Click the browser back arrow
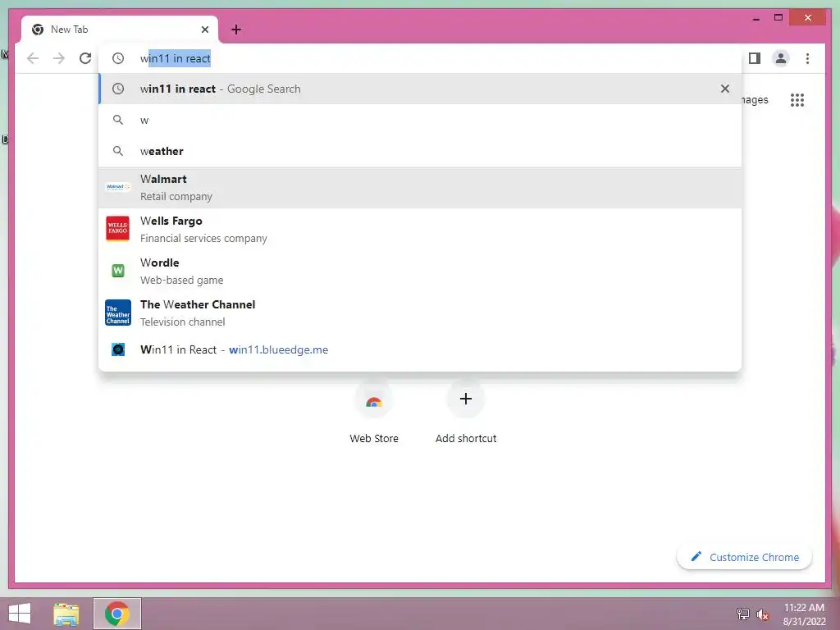The height and width of the screenshot is (630, 840). pos(33,58)
